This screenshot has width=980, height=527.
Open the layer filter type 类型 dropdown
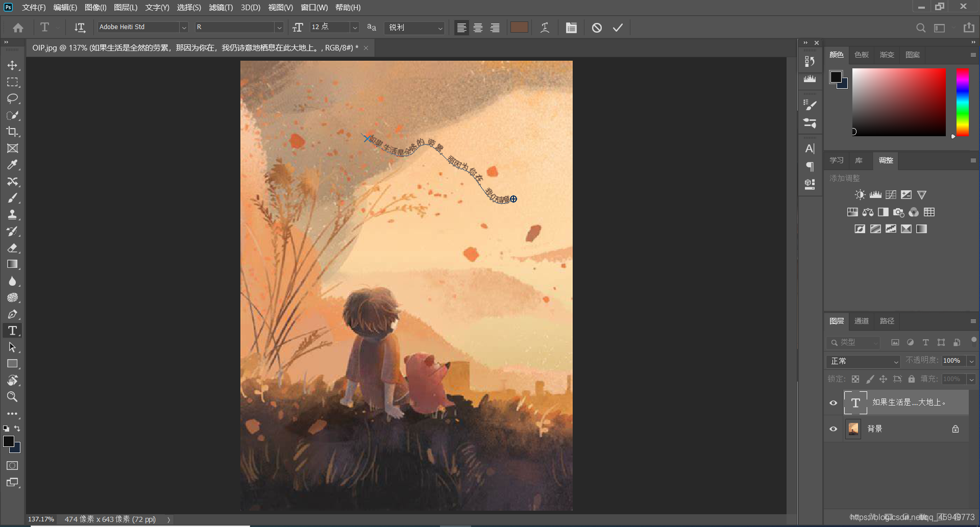(x=853, y=342)
